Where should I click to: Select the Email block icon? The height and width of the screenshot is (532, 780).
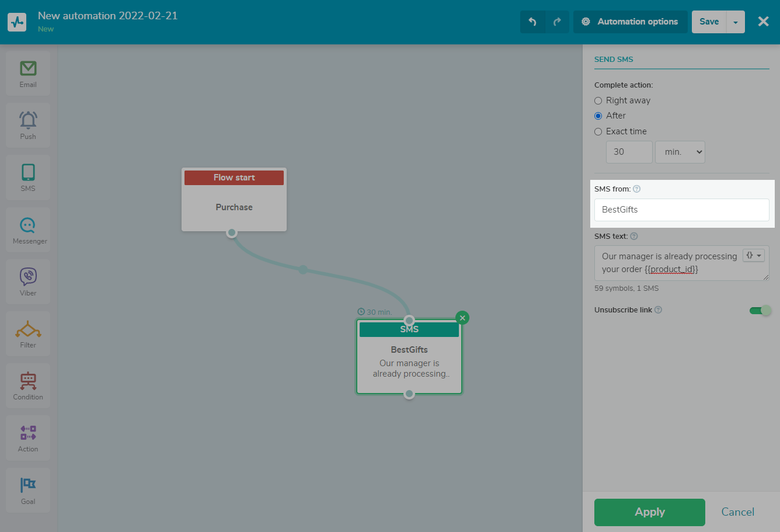28,73
